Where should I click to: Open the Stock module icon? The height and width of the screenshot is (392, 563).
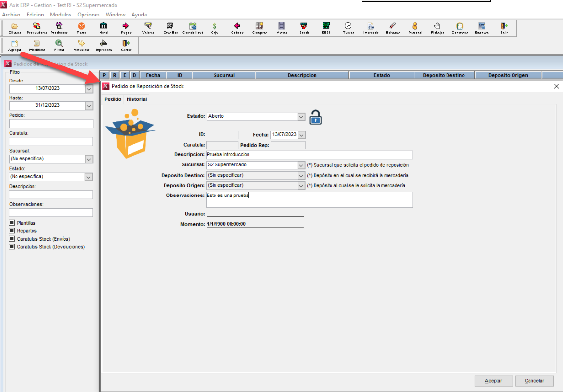[304, 28]
